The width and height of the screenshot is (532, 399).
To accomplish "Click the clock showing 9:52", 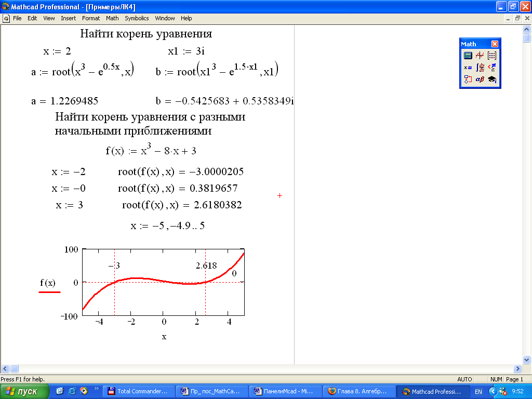I will click(x=517, y=392).
